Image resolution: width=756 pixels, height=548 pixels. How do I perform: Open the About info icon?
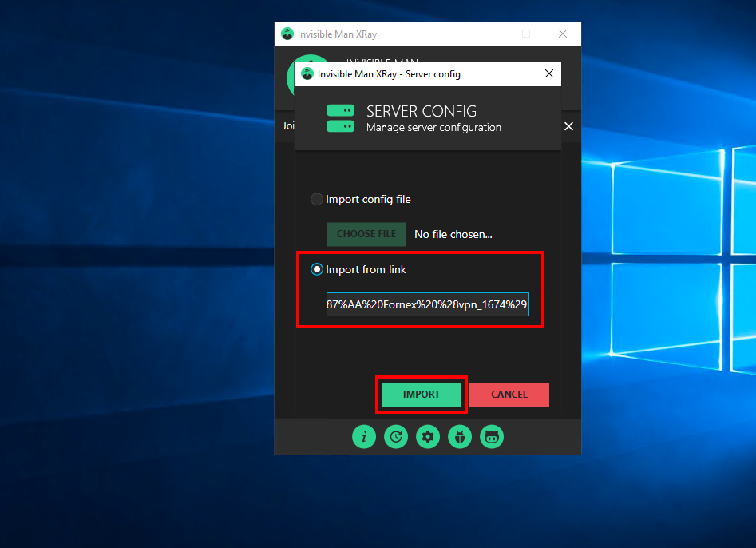[x=364, y=437]
